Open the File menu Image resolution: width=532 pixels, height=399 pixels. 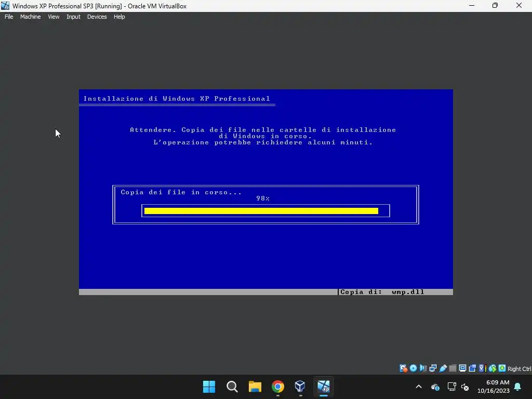click(x=9, y=17)
